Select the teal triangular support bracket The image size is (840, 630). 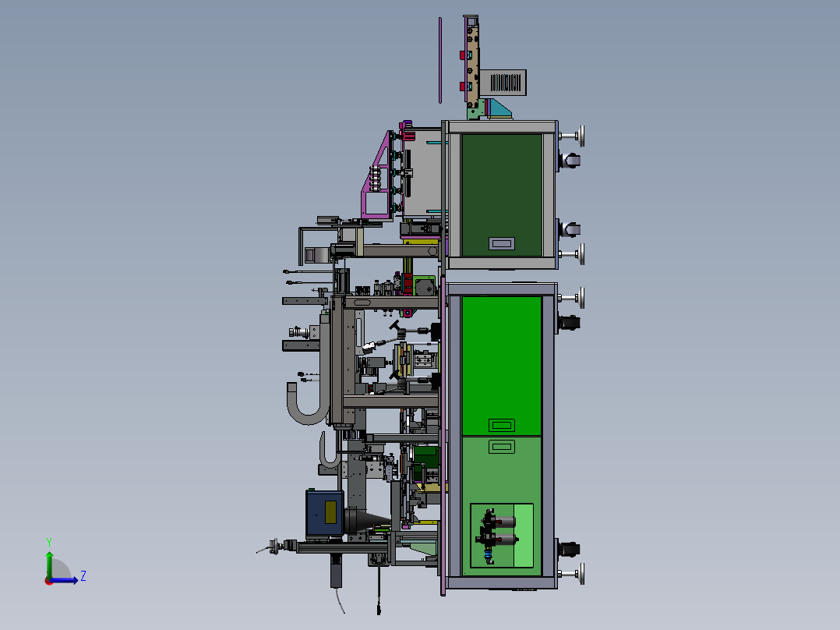pos(499,109)
